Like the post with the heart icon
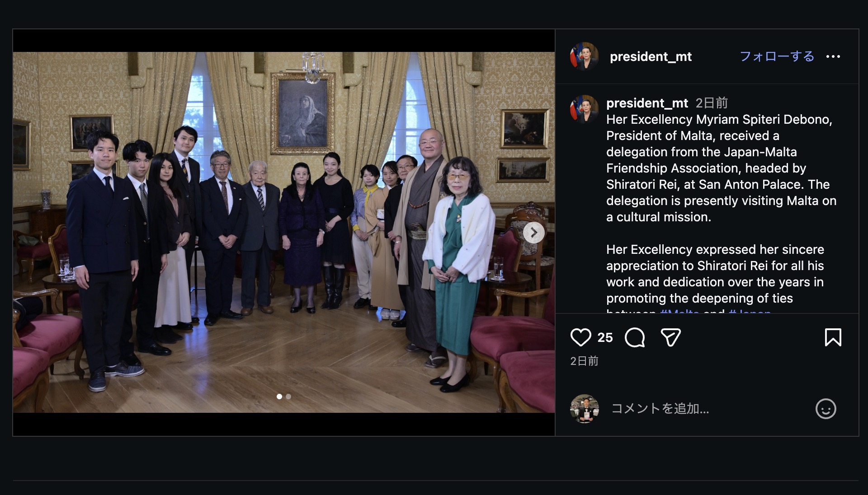 point(580,337)
